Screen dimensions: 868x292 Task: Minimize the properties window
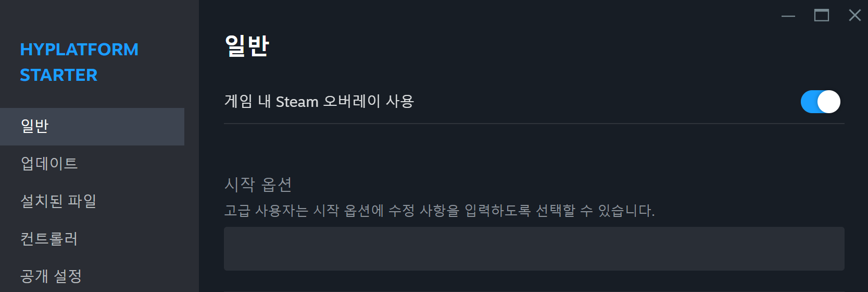point(788,16)
